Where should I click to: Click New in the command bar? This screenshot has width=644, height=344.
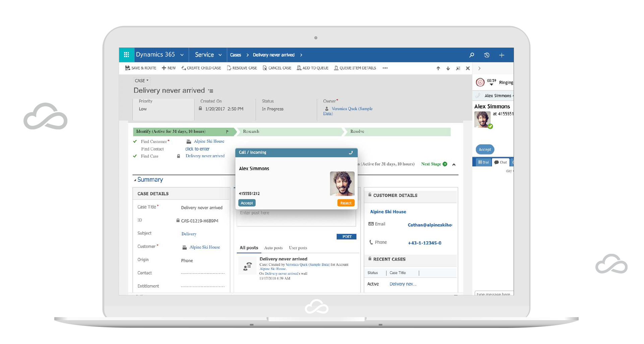(169, 68)
